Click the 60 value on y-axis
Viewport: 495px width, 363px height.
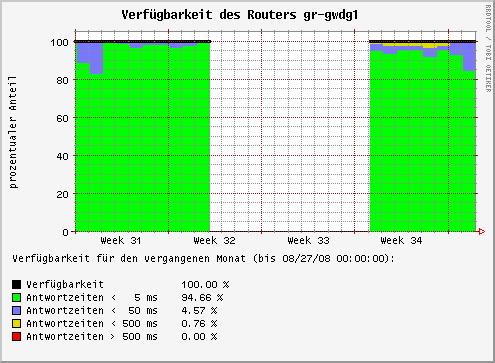point(62,118)
